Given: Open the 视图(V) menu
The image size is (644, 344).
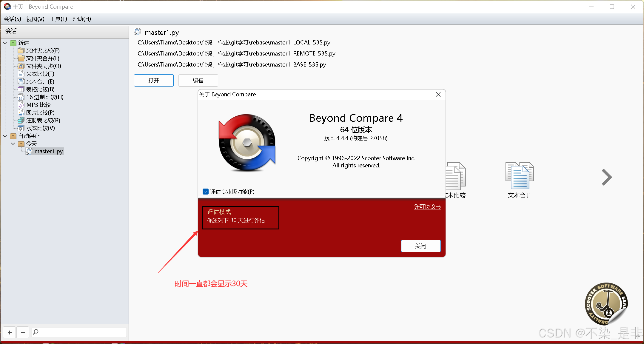Looking at the screenshot, I should pos(35,19).
